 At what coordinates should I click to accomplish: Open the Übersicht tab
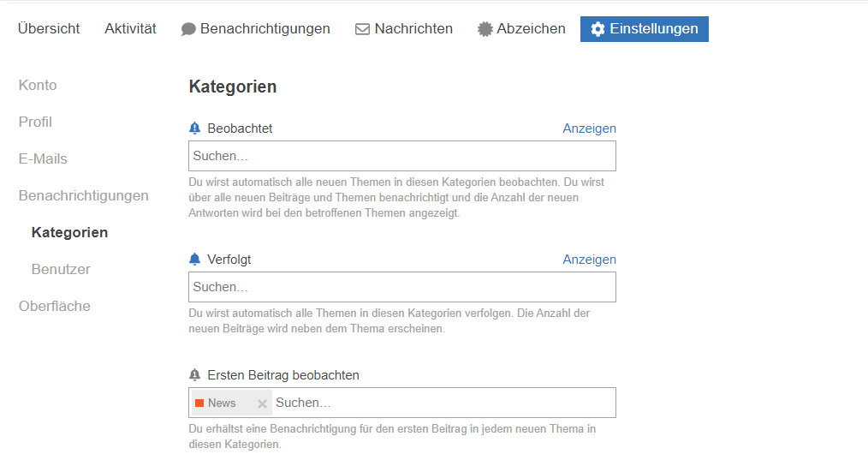(49, 29)
